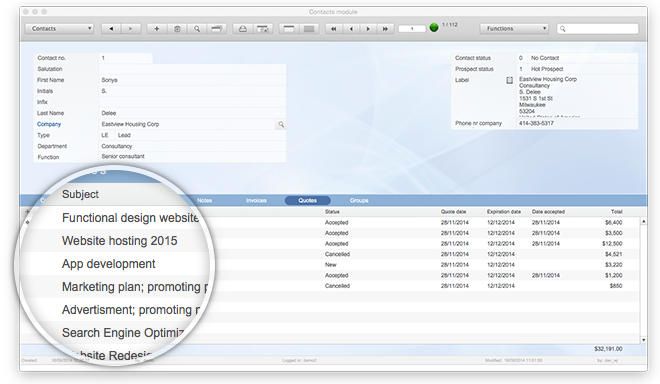Image resolution: width=660 pixels, height=384 pixels.
Task: Click the Label clipboard icon
Action: pos(509,80)
